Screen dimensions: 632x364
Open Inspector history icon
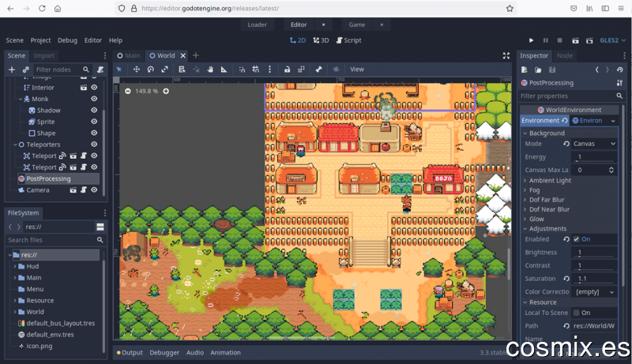[620, 69]
